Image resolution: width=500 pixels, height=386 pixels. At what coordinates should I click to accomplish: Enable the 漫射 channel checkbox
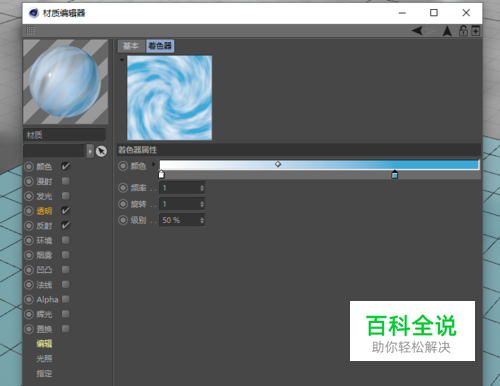(x=66, y=181)
